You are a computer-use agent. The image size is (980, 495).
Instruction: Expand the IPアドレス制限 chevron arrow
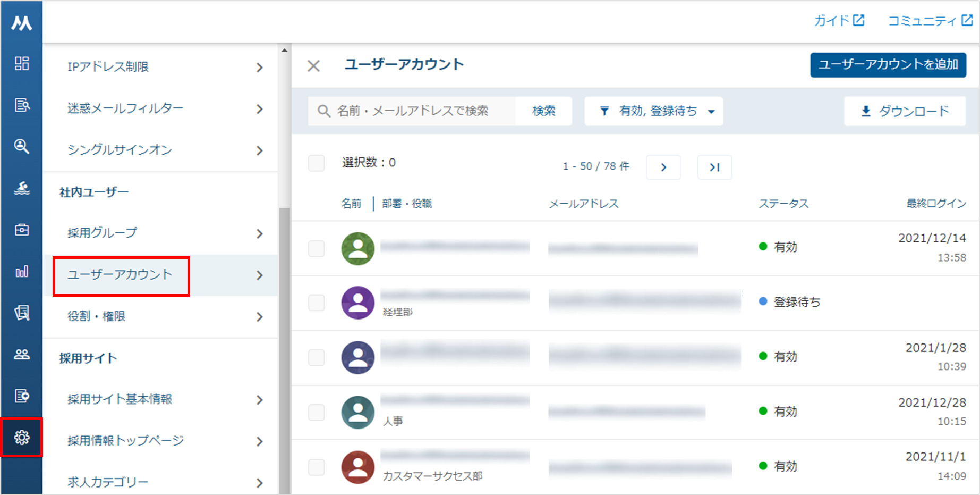pos(259,68)
